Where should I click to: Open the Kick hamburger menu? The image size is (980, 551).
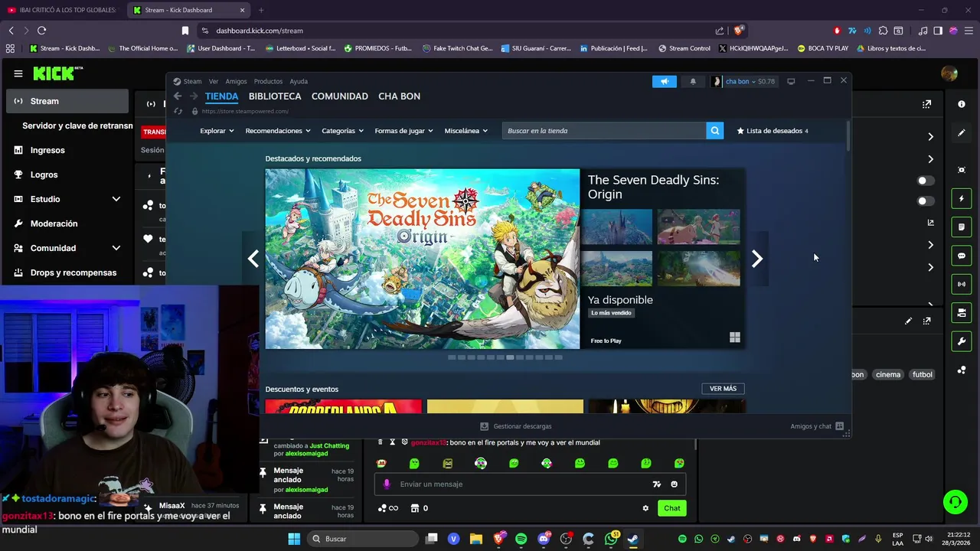pyautogui.click(x=18, y=73)
